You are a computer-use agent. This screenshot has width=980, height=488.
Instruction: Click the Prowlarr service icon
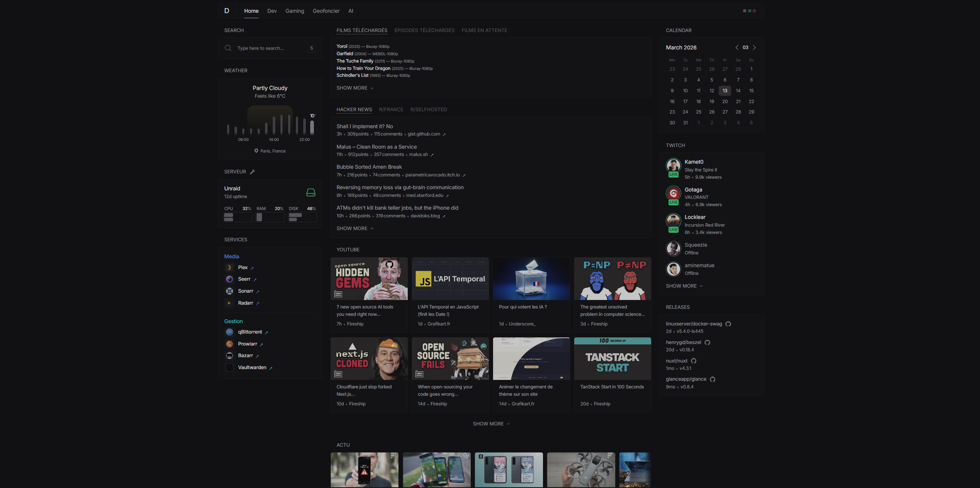coord(230,344)
